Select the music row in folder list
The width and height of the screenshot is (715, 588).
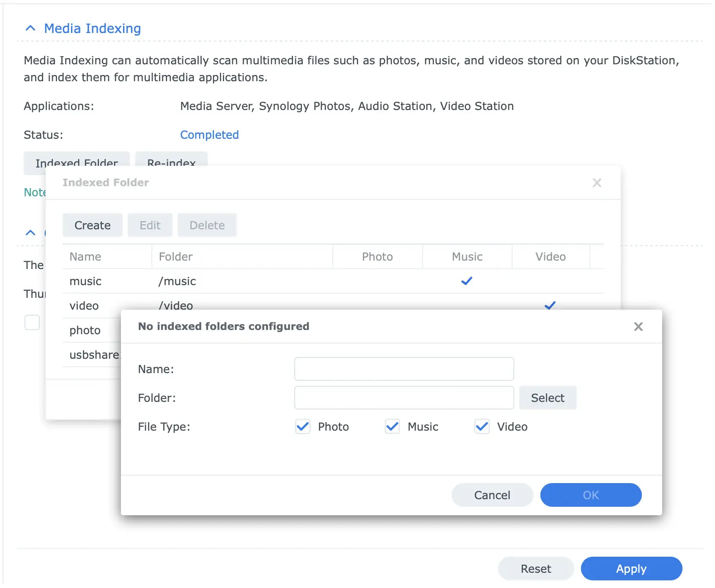click(85, 281)
